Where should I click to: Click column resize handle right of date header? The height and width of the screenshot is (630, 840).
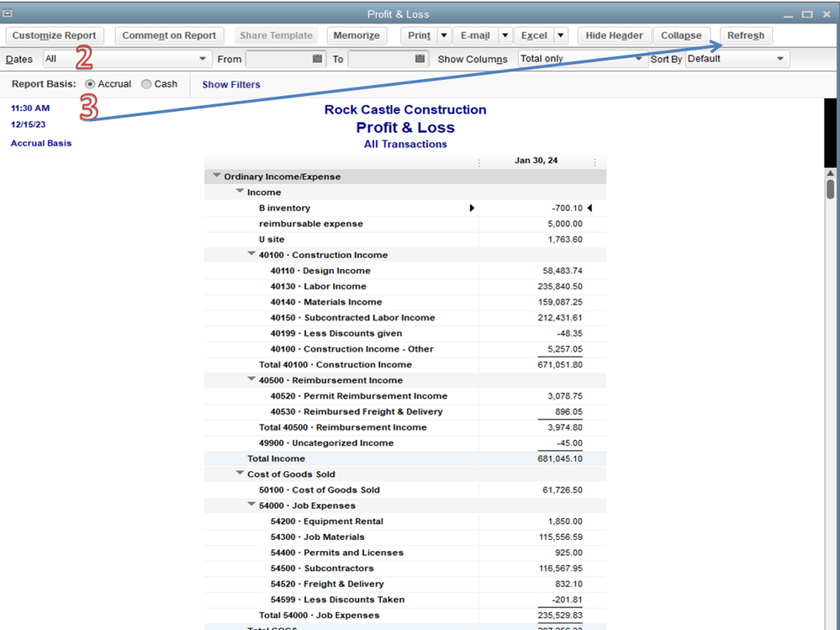point(594,161)
